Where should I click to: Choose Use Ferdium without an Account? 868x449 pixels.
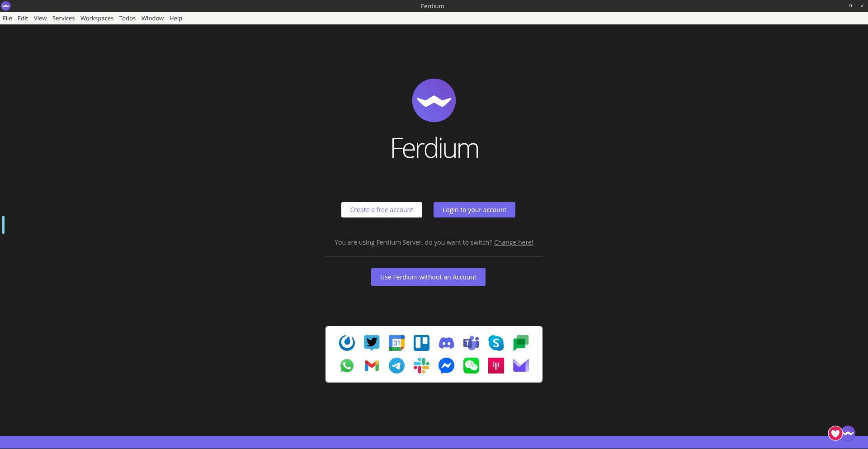click(428, 277)
